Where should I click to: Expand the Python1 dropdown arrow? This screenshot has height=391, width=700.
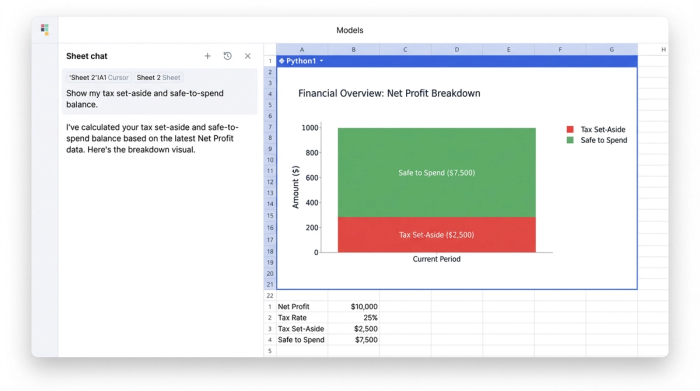click(x=321, y=61)
